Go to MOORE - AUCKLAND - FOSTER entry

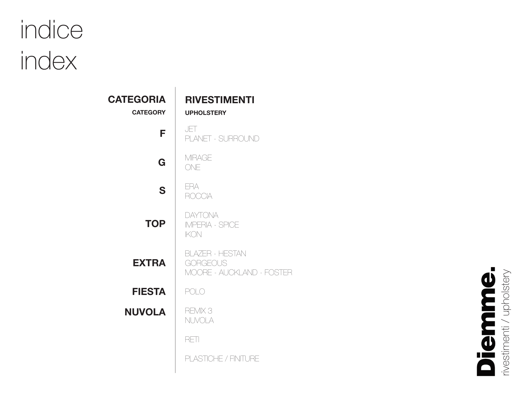tap(238, 273)
